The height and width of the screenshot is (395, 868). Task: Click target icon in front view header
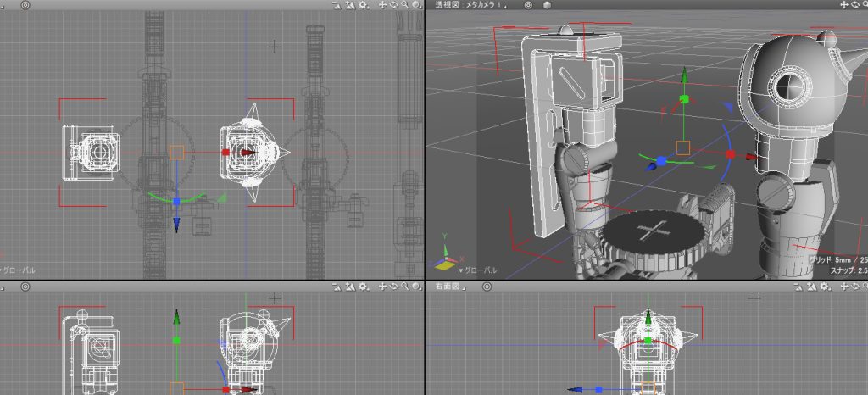(x=25, y=287)
